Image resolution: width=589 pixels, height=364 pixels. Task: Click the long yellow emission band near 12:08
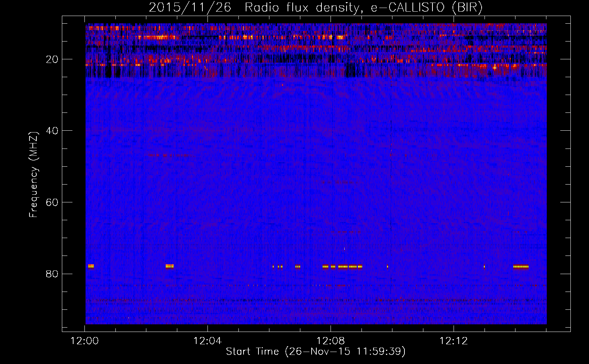(343, 266)
